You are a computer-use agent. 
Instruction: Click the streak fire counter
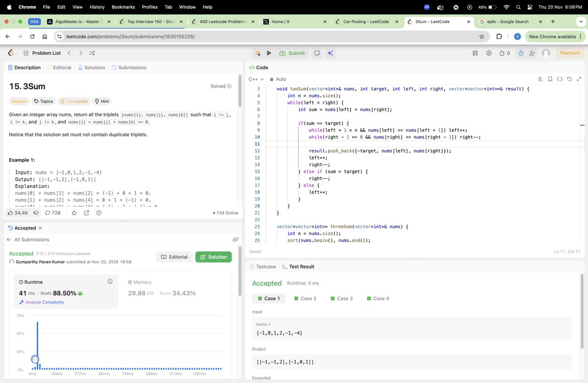coord(504,53)
